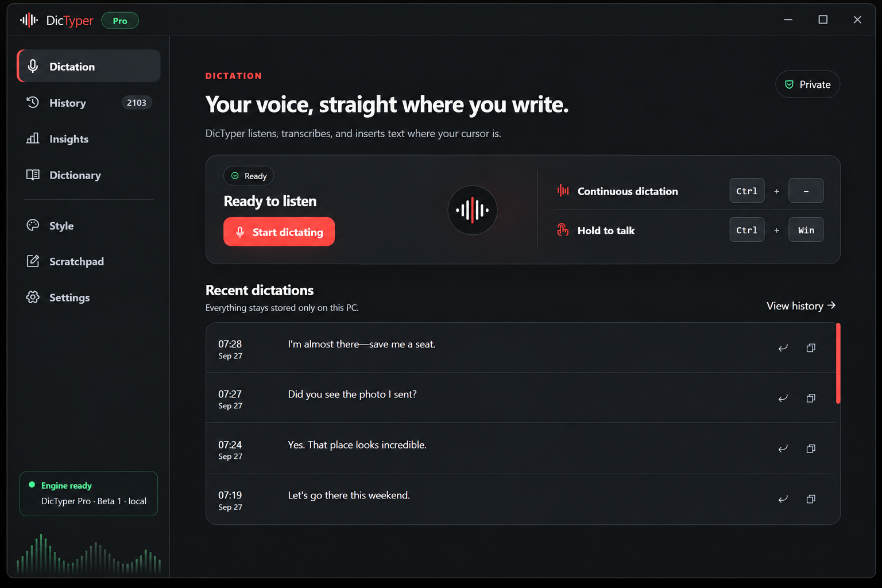Click the Engine ready status card
882x588 pixels.
tap(88, 493)
